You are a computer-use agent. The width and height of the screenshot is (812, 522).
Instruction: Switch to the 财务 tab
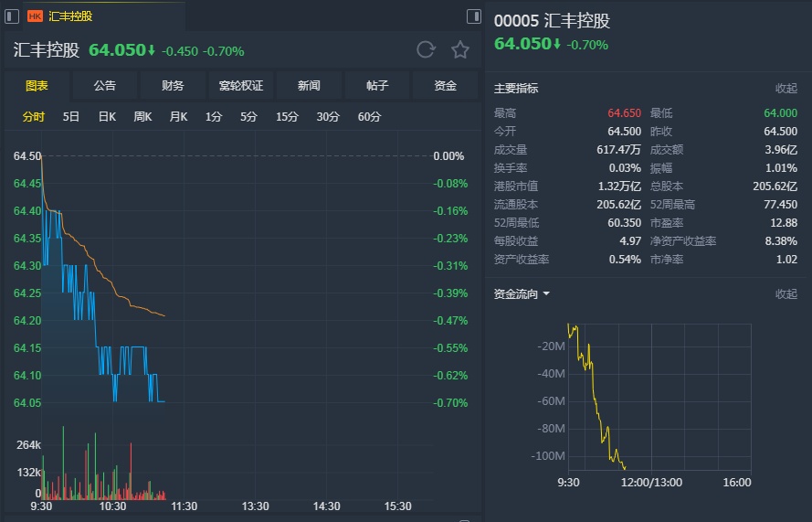click(x=173, y=86)
